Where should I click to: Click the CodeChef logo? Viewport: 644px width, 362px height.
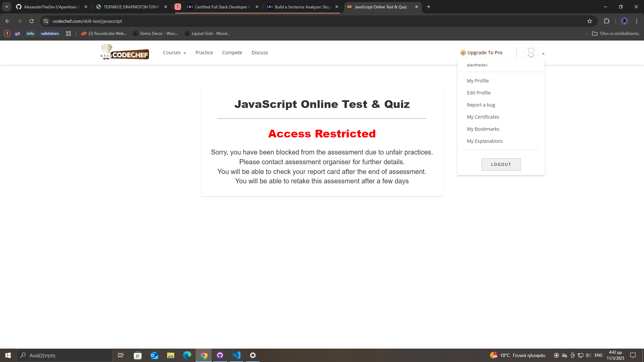(x=125, y=52)
